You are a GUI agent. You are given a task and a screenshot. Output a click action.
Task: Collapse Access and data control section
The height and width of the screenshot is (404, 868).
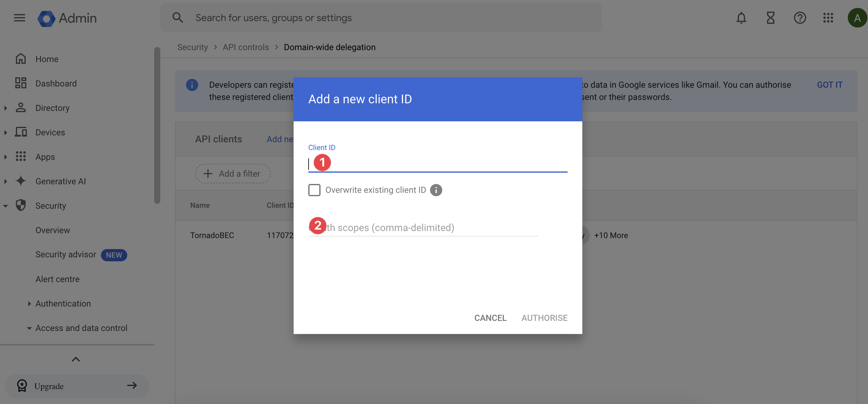click(29, 328)
